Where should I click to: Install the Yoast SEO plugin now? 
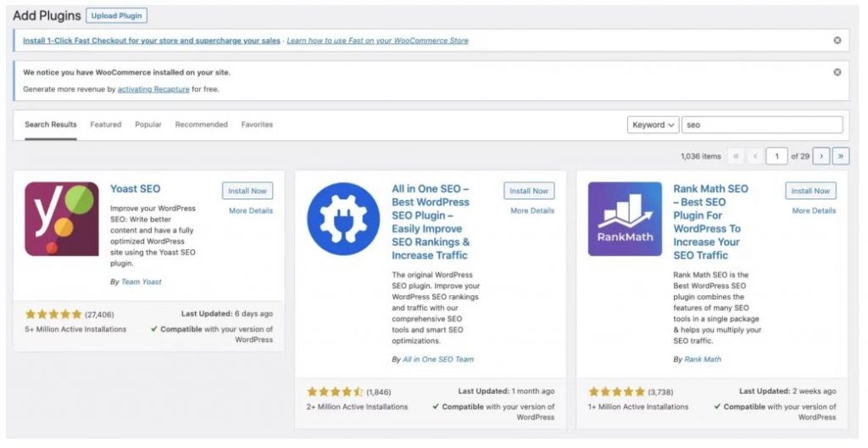click(248, 191)
